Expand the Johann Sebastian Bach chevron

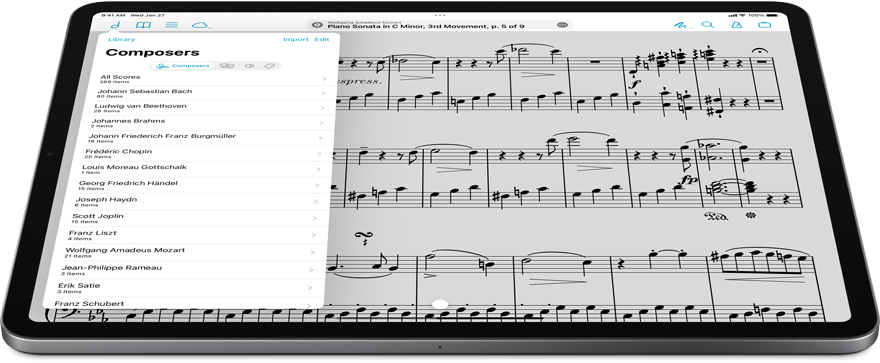point(324,93)
